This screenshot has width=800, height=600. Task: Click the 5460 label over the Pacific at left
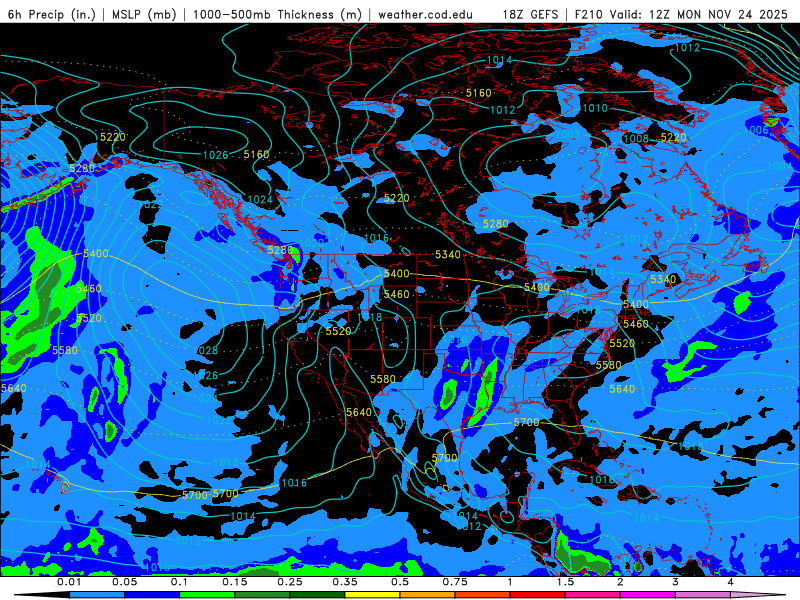point(89,289)
